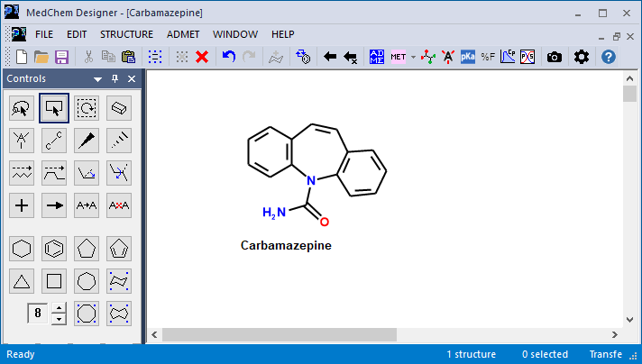The image size is (642, 364).
Task: Click the '1 structure' status bar text
Action: pyautogui.click(x=471, y=354)
